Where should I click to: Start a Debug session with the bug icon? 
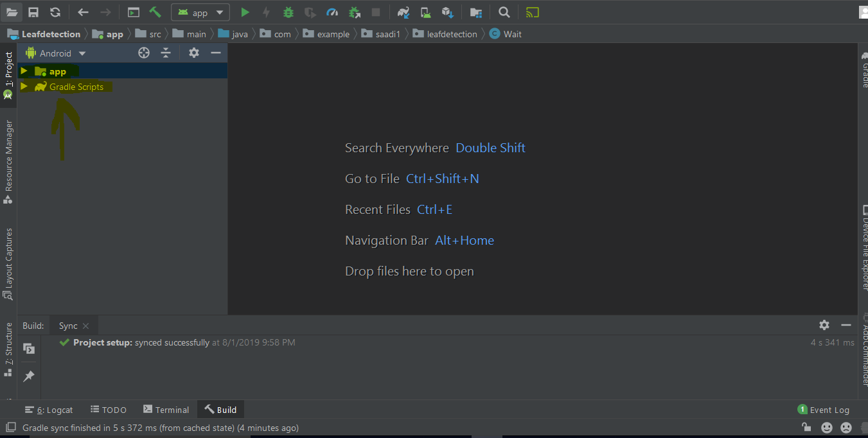coord(288,12)
